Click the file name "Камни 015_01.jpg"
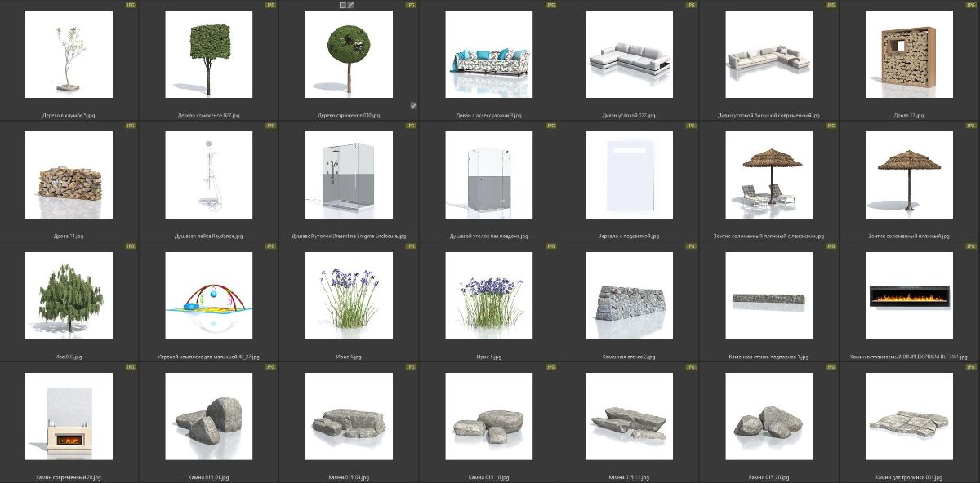Screen dimensions: 980x483 point(209,478)
